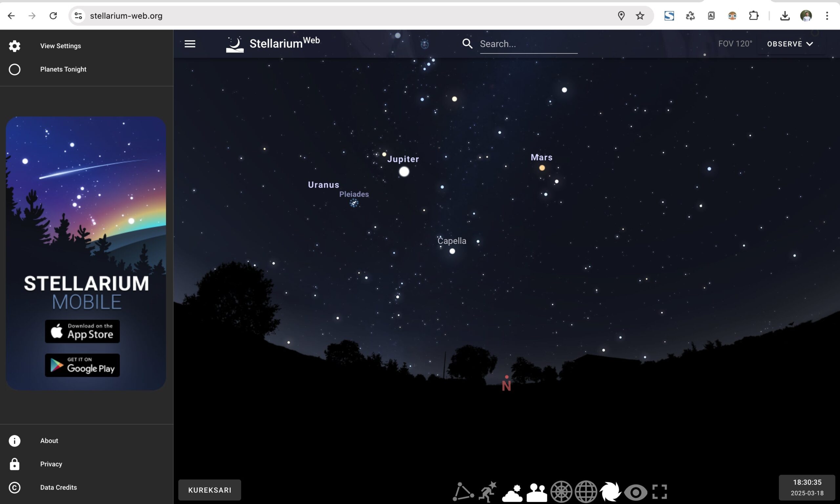Viewport: 840px width, 504px height.
Task: Toggle landscape visibility
Action: [x=536, y=492]
